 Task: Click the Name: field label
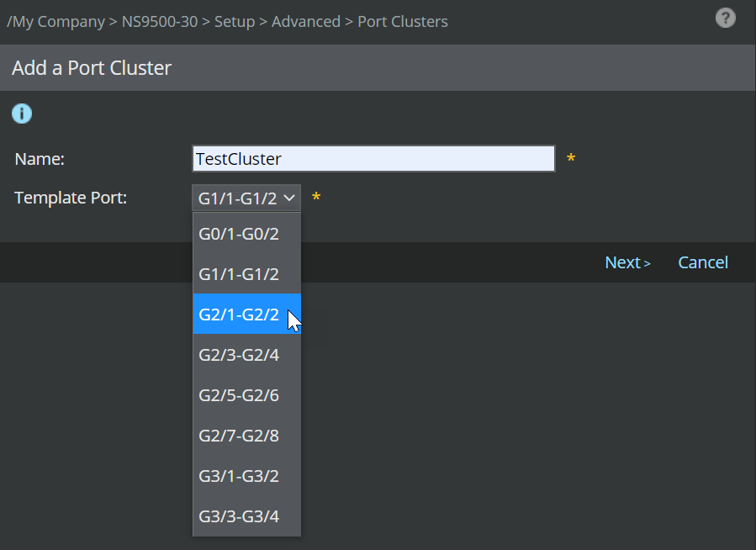(40, 159)
